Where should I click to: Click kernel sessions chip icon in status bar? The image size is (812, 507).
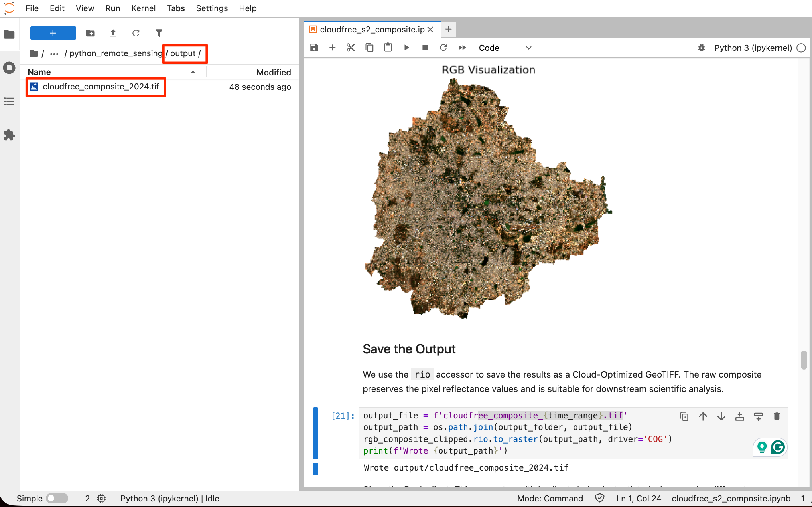(x=102, y=498)
